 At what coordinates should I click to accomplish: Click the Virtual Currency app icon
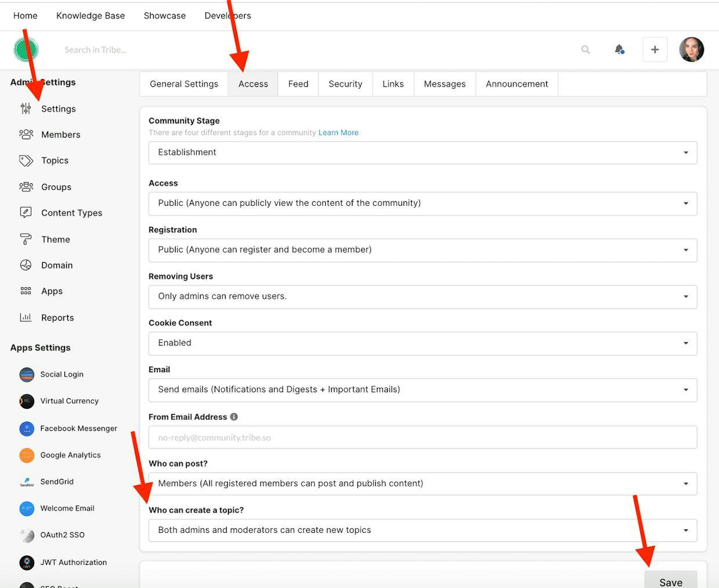pos(27,401)
